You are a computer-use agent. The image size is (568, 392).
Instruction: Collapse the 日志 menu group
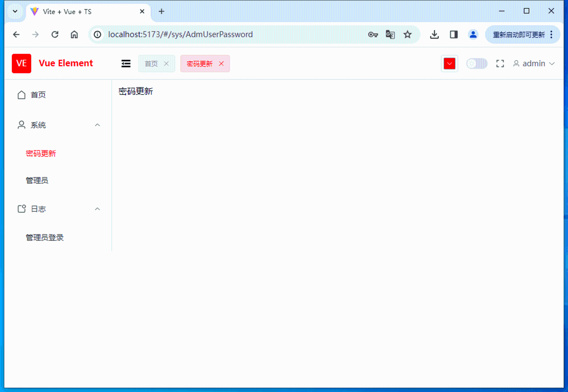[59, 209]
